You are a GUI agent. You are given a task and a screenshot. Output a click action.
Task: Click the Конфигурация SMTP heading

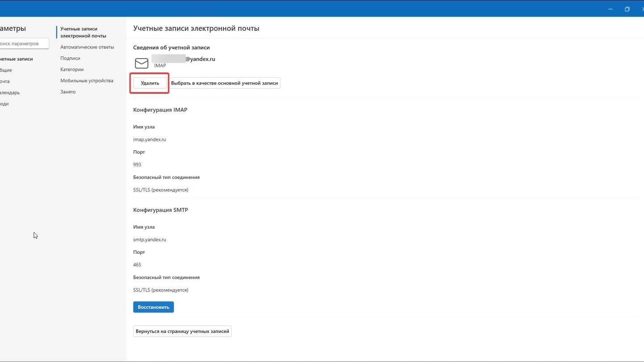(x=161, y=210)
